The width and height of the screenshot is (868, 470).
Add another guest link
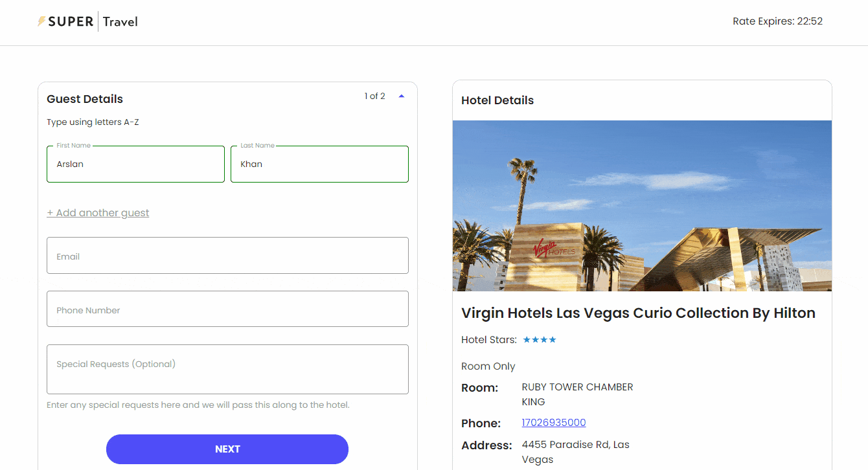click(98, 213)
